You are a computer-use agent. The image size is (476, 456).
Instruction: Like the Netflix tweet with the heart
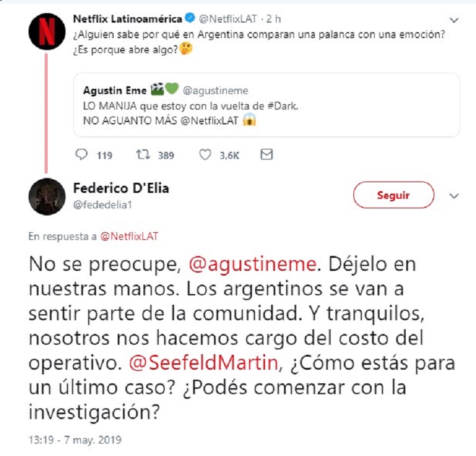(205, 155)
